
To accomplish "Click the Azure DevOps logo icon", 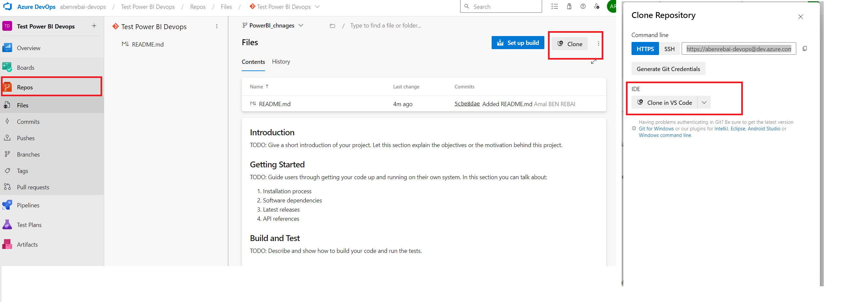I will click(x=8, y=7).
